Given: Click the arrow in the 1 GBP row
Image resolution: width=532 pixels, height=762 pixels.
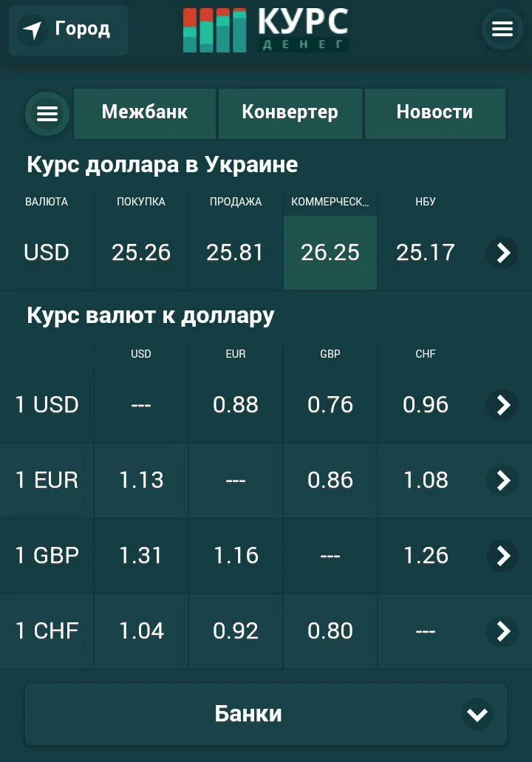Looking at the screenshot, I should pyautogui.click(x=502, y=556).
